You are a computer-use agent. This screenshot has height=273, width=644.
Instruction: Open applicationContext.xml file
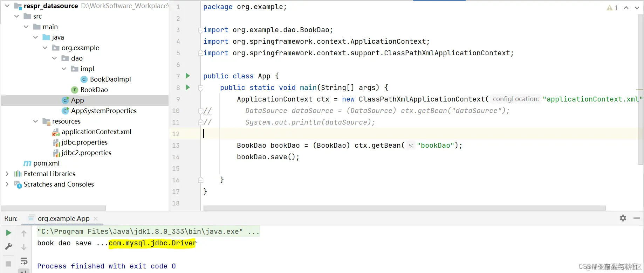point(96,132)
